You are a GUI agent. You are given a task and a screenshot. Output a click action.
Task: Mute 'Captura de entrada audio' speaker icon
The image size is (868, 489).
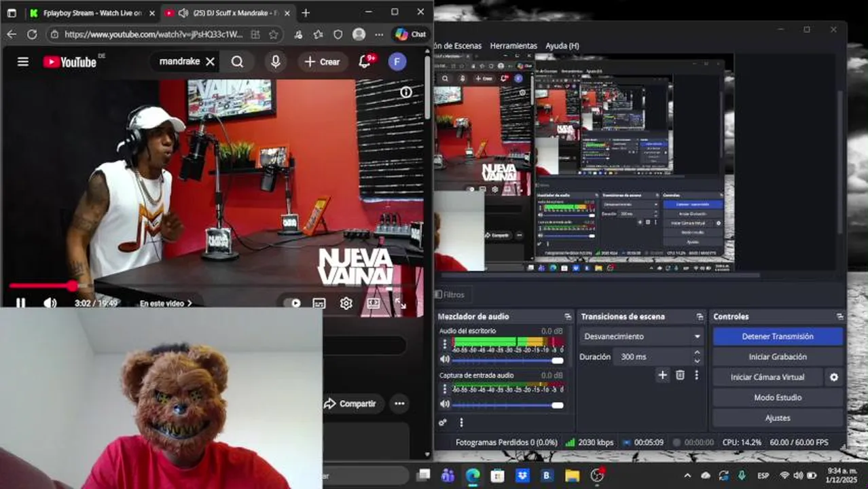tap(445, 403)
